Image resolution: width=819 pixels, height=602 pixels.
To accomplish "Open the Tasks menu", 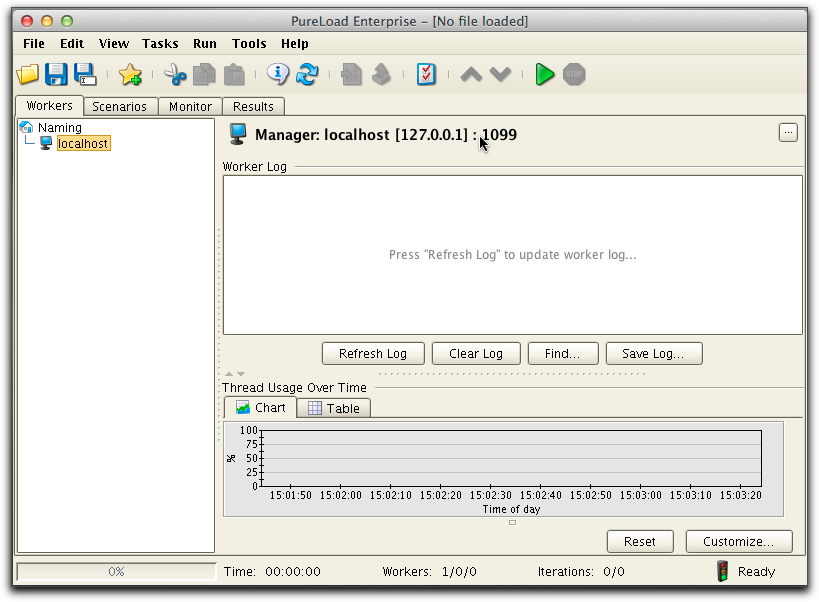I will 160,44.
